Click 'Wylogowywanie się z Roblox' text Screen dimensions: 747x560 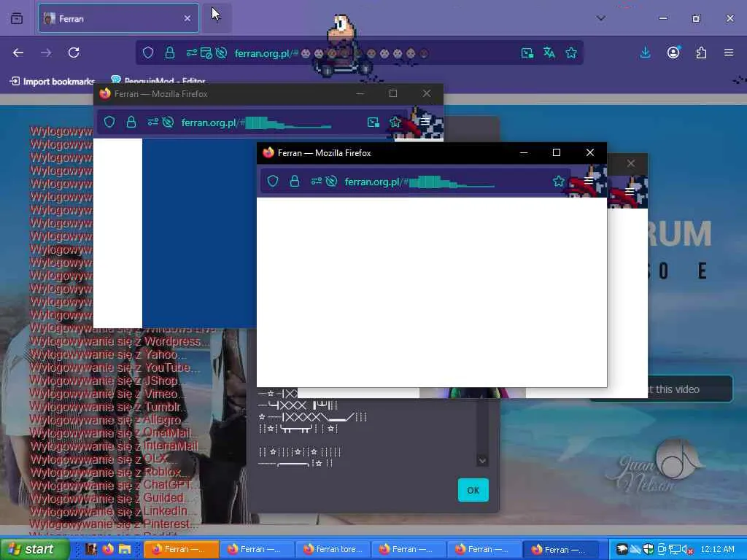tap(109, 472)
